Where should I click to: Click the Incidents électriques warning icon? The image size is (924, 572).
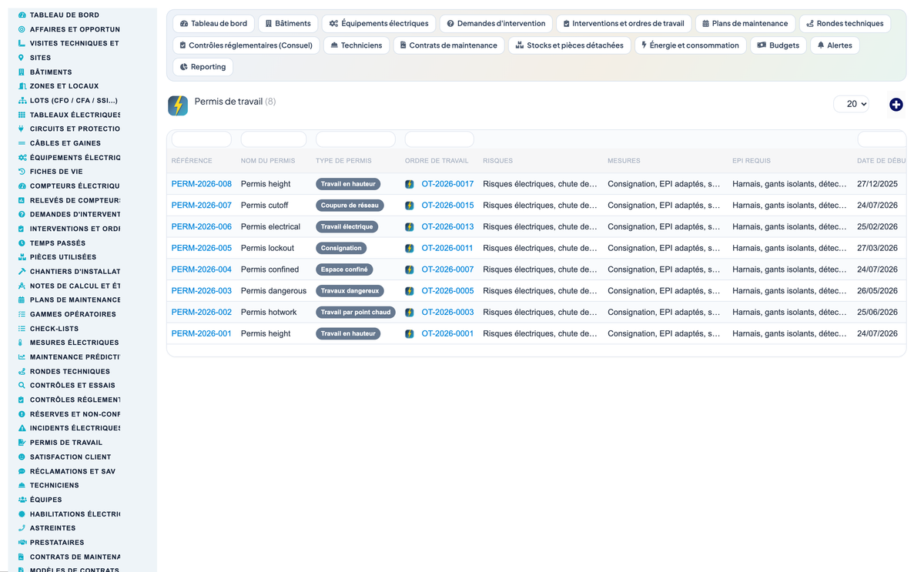[22, 428]
